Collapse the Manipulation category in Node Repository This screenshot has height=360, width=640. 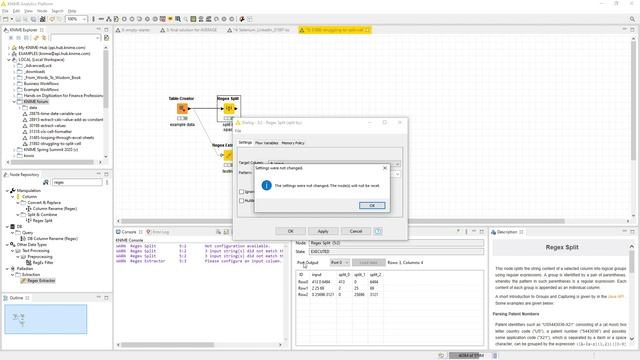(7, 191)
